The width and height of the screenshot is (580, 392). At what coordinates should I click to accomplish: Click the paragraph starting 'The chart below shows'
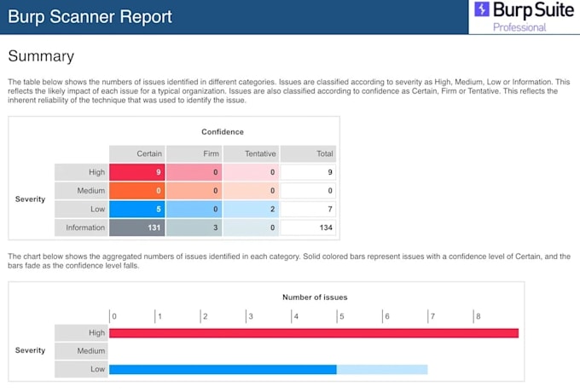coord(289,261)
